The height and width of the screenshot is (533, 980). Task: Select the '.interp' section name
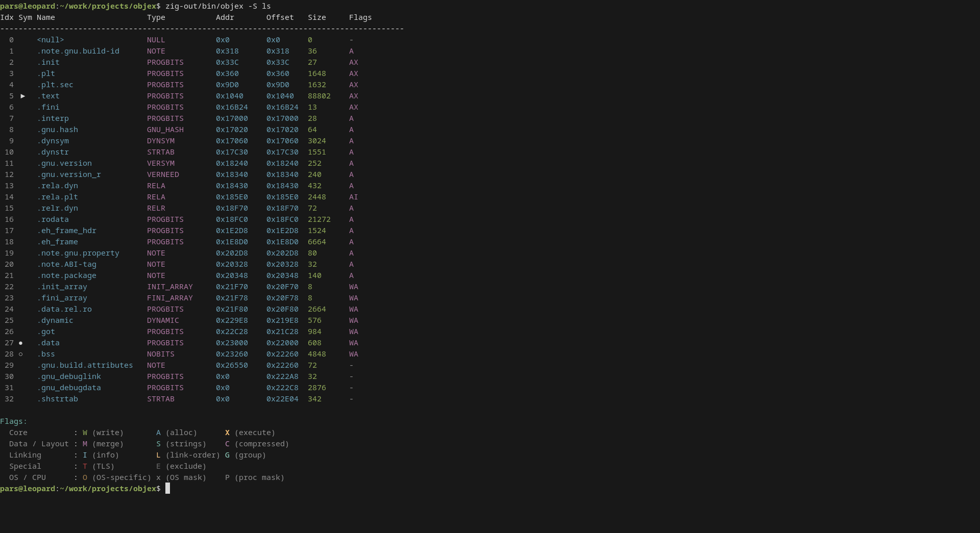53,118
